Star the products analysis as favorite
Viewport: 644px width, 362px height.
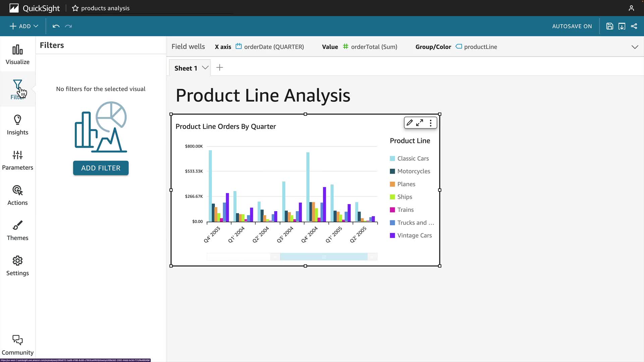click(75, 8)
